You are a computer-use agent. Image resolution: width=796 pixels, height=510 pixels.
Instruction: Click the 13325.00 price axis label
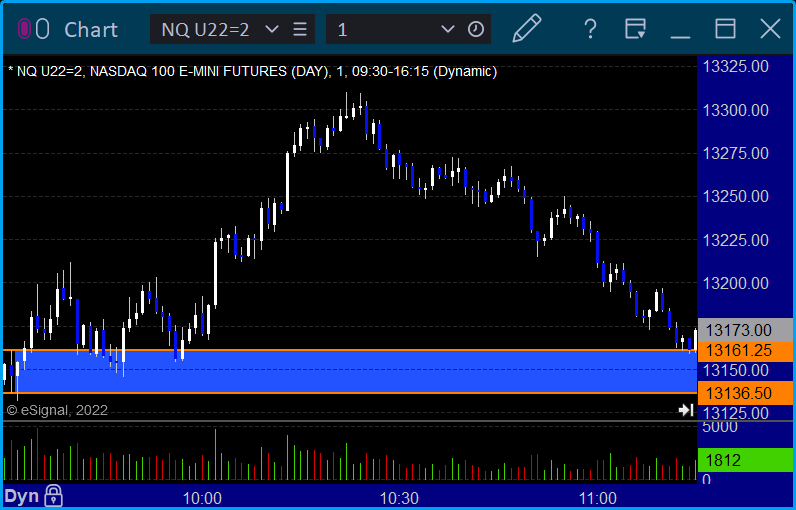coord(736,66)
